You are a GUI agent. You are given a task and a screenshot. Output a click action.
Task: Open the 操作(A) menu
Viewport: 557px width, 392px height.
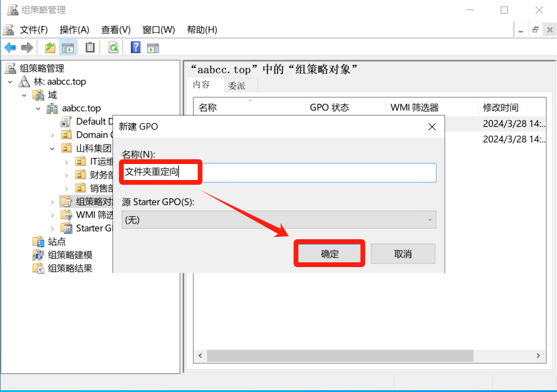tap(74, 30)
